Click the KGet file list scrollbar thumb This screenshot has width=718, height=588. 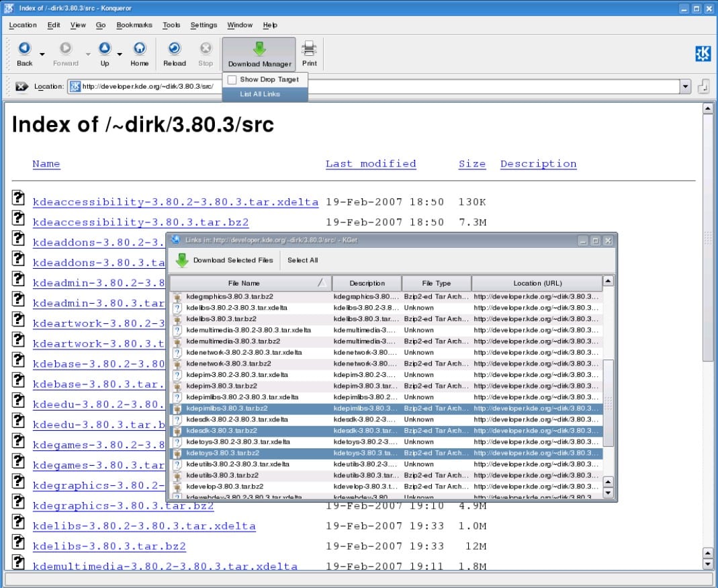click(x=608, y=403)
